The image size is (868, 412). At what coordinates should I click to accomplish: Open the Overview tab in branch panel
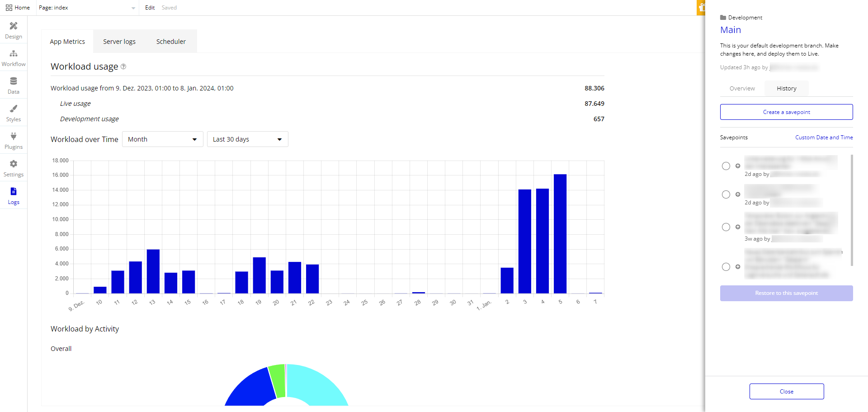coord(742,89)
